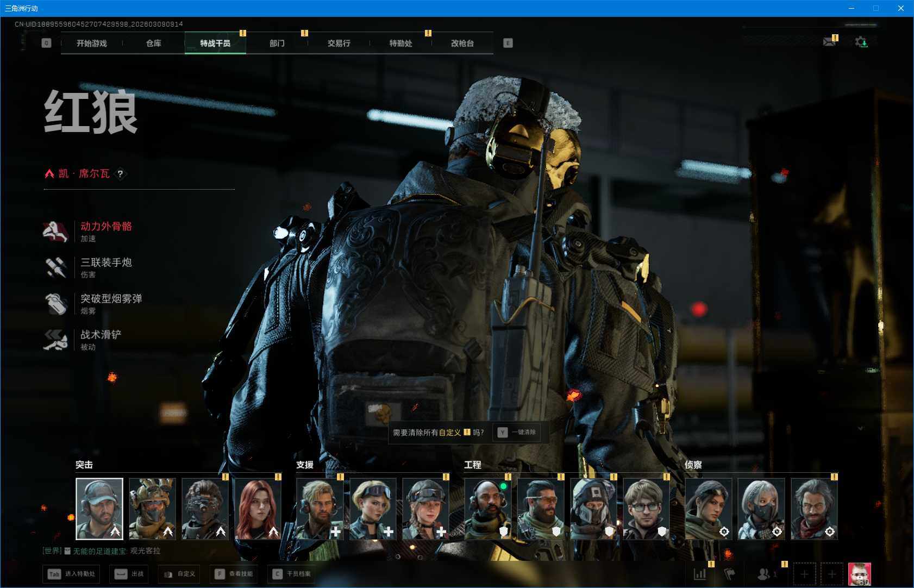Viewport: 914px width, 588px height.
Task: Select the second 突击 operator with helmet
Action: 152,509
